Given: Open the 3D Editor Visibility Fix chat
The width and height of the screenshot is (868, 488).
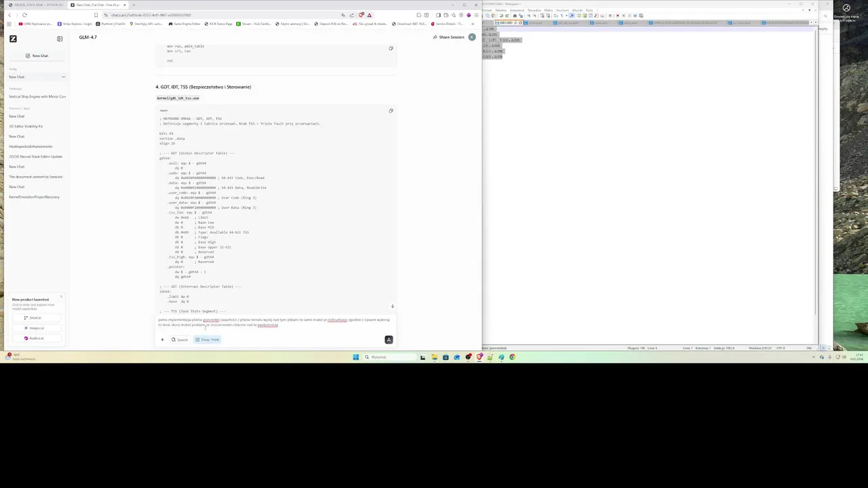Looking at the screenshot, I should 26,126.
